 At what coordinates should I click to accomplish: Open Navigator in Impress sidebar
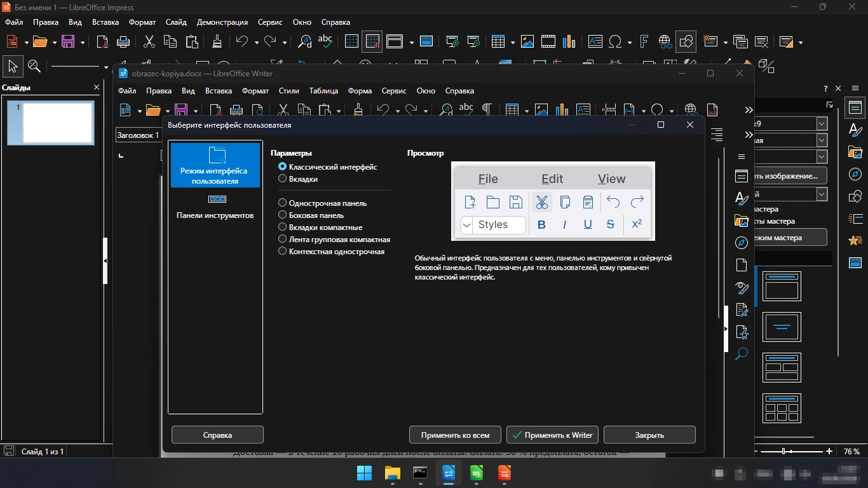tap(855, 174)
